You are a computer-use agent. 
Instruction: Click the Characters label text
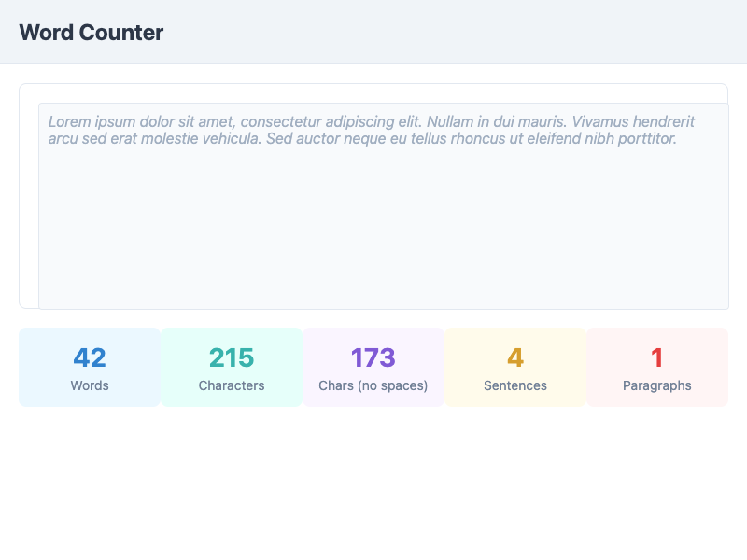232,385
